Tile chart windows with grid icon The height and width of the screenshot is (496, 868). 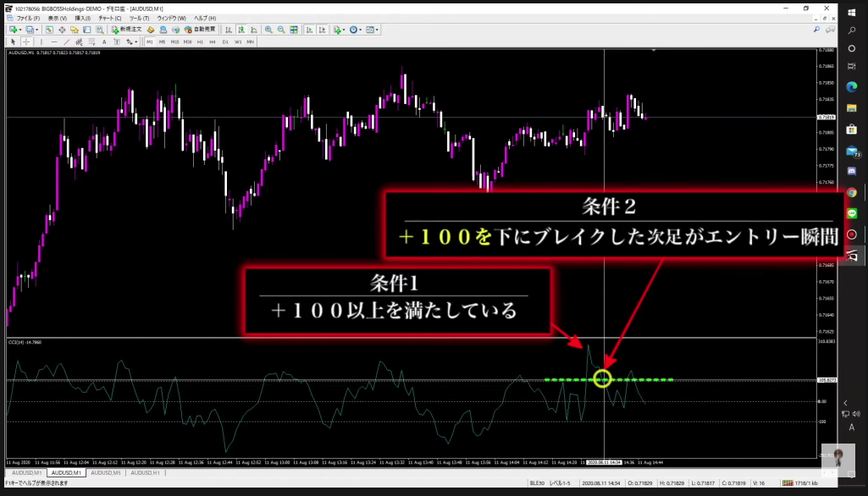294,30
